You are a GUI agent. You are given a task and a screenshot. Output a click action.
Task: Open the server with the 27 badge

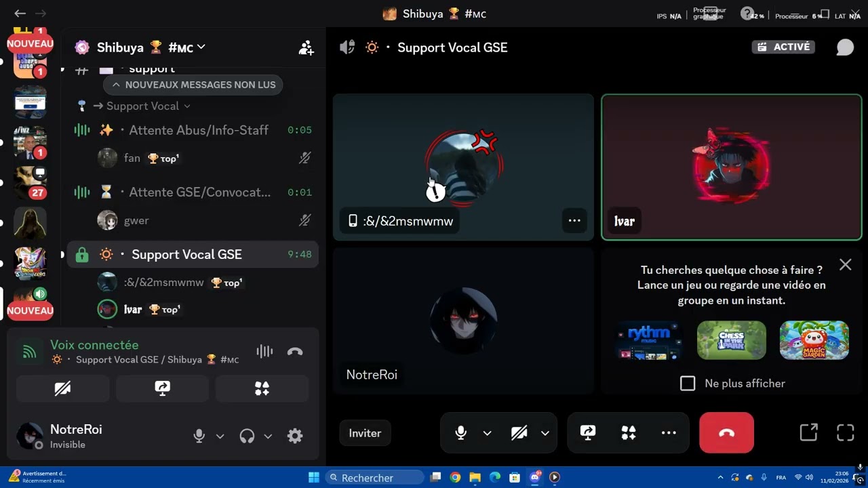point(30,183)
